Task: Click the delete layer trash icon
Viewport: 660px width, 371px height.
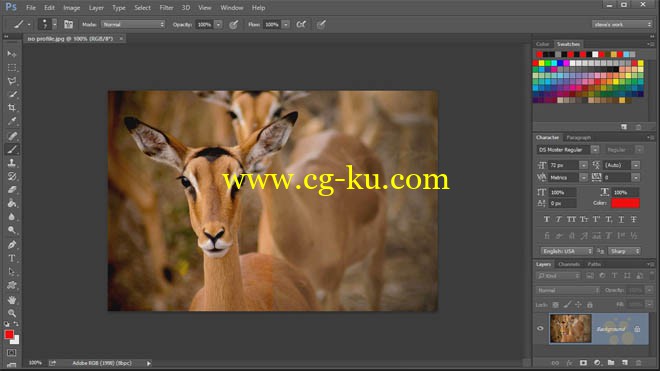Action: click(639, 363)
